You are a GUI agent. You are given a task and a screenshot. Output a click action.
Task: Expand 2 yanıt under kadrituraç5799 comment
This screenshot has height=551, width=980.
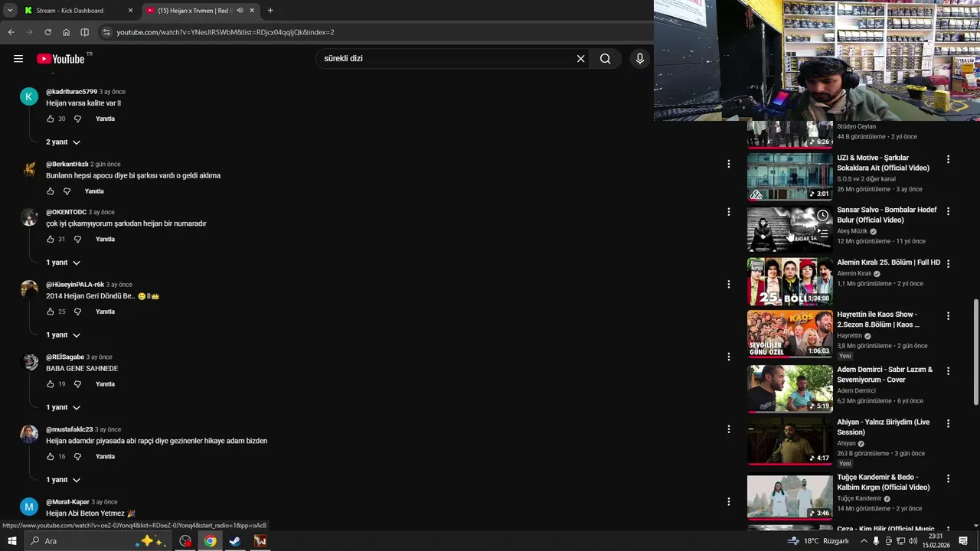point(63,142)
